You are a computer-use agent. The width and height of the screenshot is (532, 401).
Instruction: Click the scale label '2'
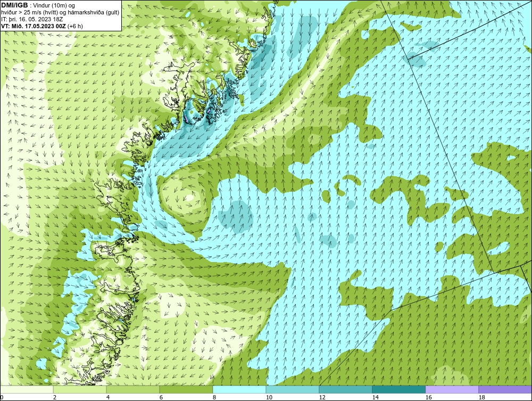point(55,397)
